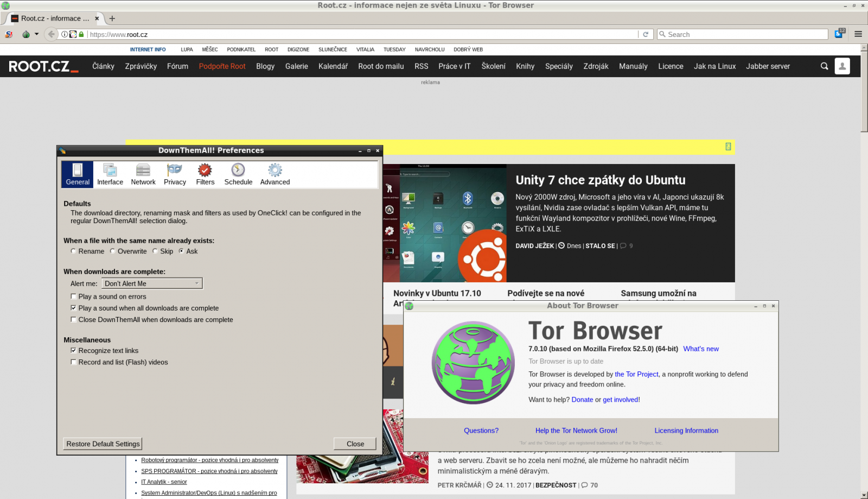Click the Donate link

click(582, 400)
